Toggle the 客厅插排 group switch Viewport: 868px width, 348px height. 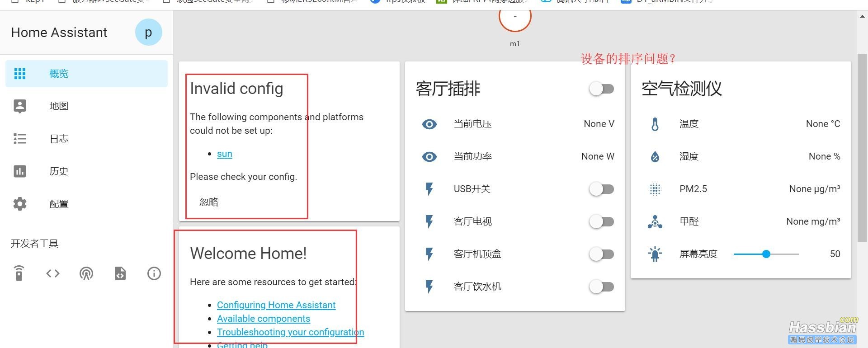tap(602, 89)
